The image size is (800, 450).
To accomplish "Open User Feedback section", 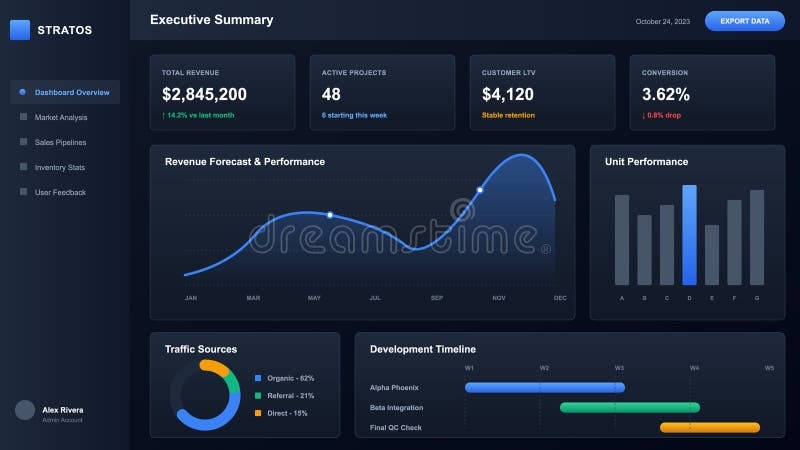I will [60, 192].
